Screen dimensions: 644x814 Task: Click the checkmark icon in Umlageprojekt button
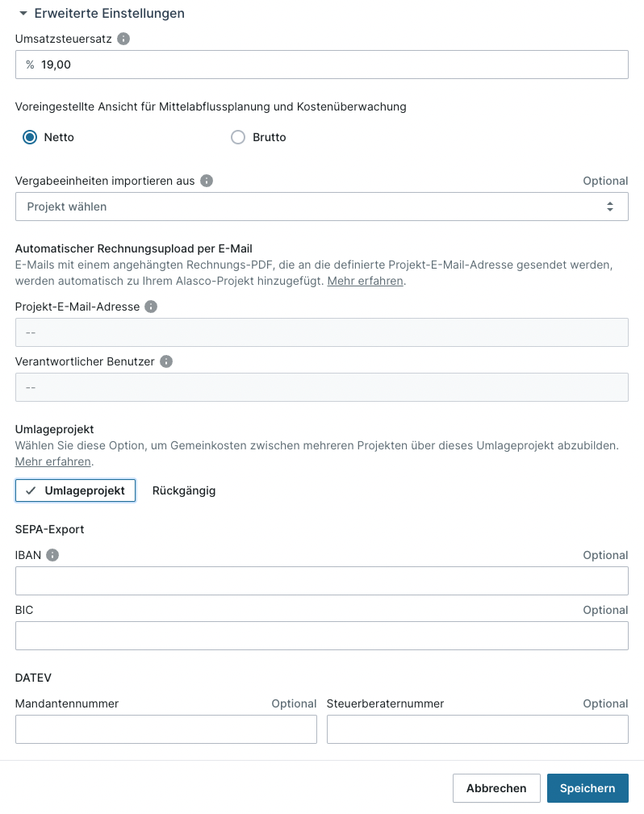(31, 490)
